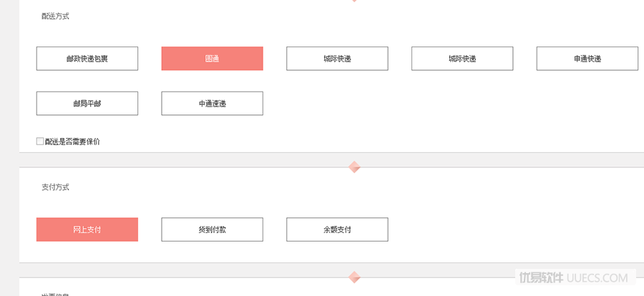Tick the 配送是否需要保价 checkbox
The image size is (644, 296).
pyautogui.click(x=40, y=142)
